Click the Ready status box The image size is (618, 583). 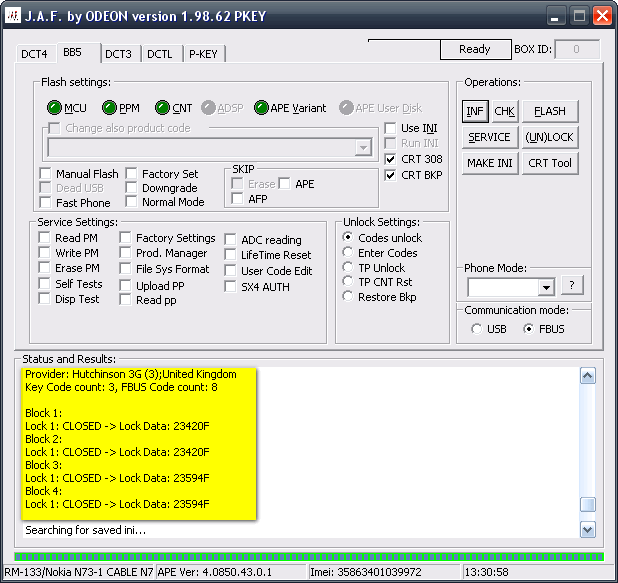[x=476, y=49]
